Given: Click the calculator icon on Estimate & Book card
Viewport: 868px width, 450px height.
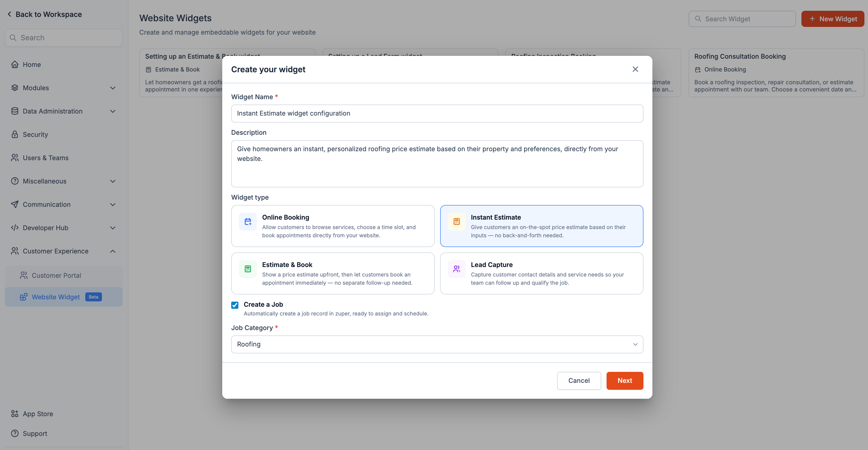Looking at the screenshot, I should [148, 70].
